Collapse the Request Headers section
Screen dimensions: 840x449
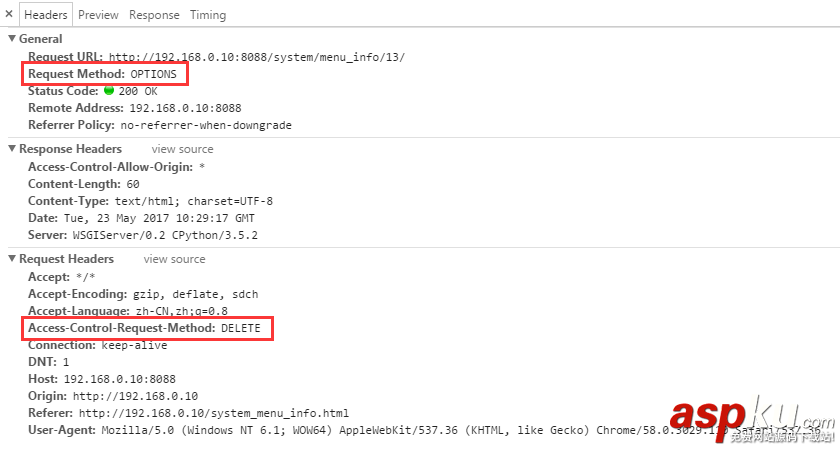(11, 259)
